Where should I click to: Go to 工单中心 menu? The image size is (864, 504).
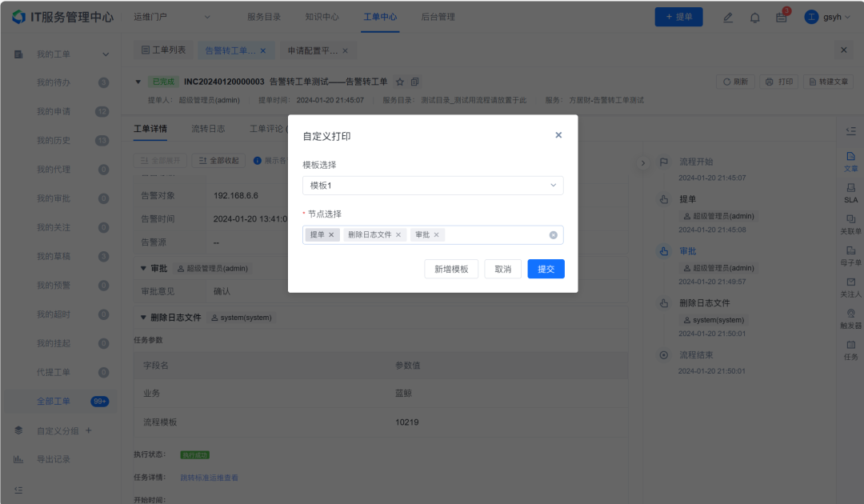(380, 17)
